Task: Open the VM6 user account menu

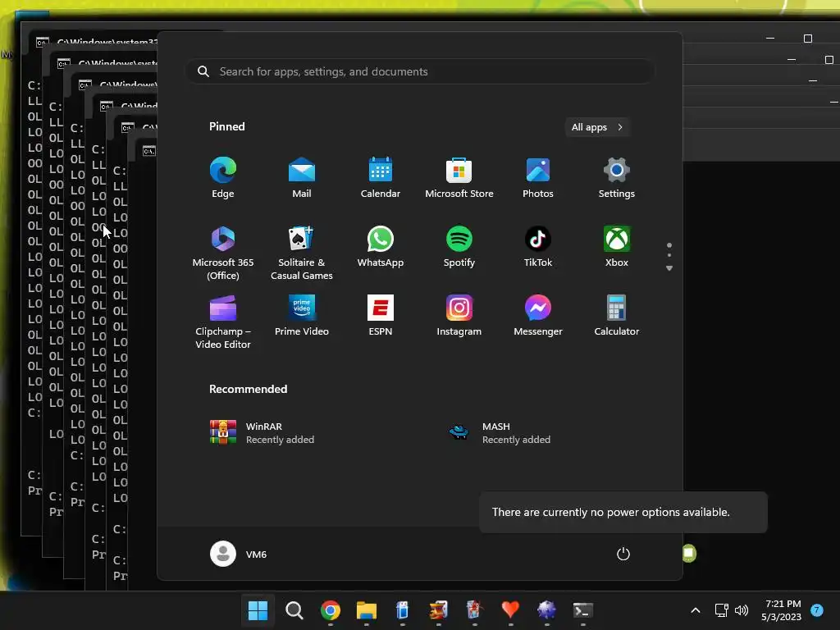Action: coord(239,554)
